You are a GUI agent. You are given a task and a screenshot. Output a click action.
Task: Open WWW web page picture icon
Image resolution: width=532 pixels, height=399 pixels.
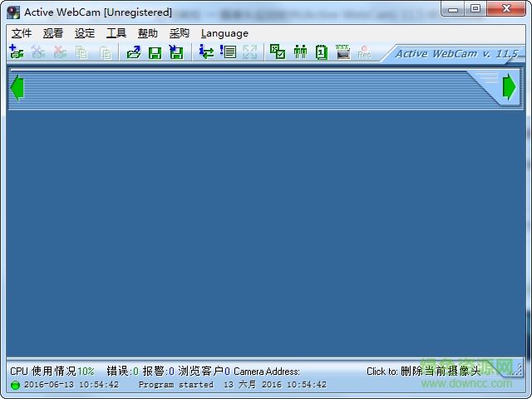coord(342,52)
